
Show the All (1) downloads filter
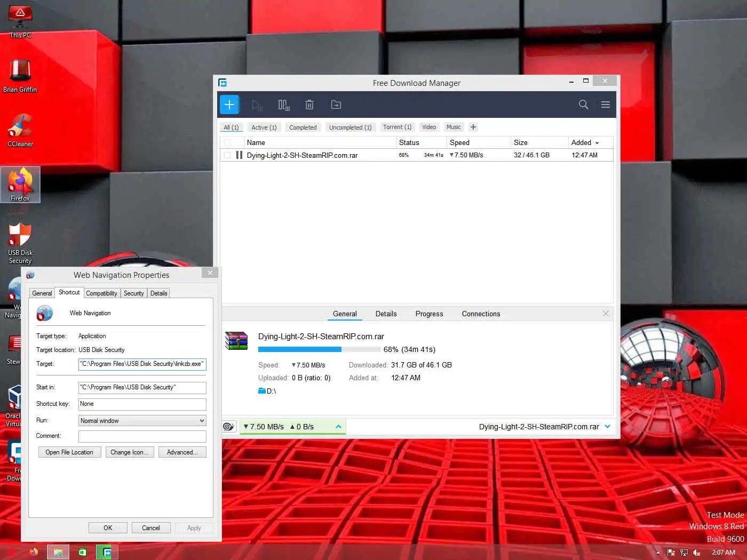231,127
